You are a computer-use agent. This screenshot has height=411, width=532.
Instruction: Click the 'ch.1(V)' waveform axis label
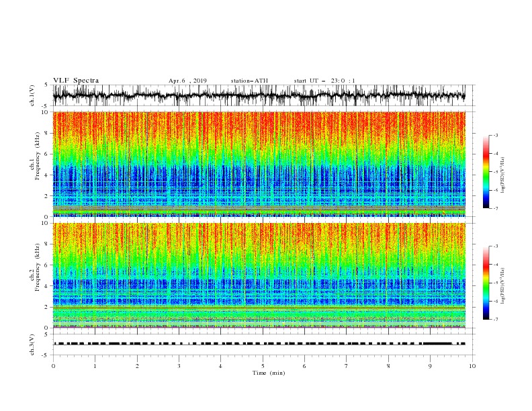(x=32, y=95)
